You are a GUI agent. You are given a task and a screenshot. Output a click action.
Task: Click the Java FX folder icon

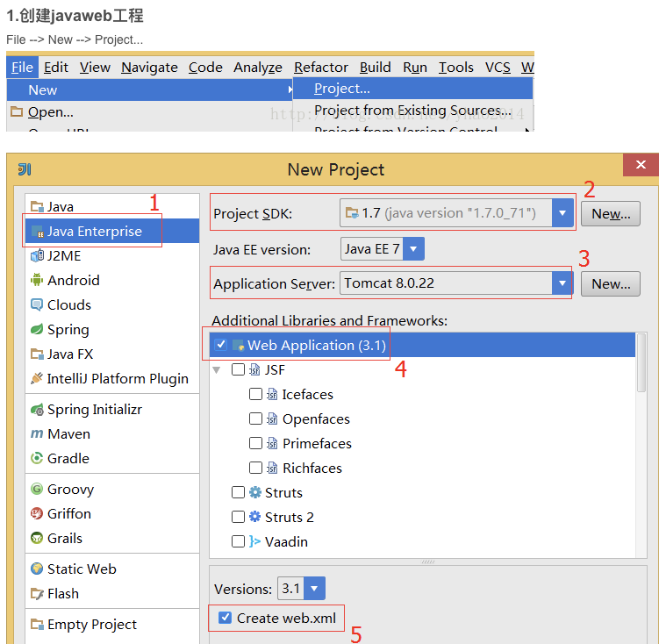pos(37,354)
